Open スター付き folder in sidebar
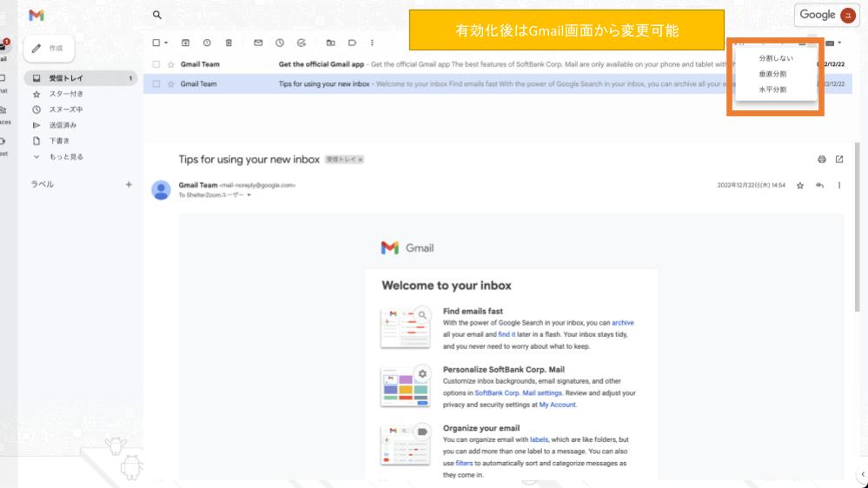Screen dimensions: 868x488 click(x=65, y=94)
